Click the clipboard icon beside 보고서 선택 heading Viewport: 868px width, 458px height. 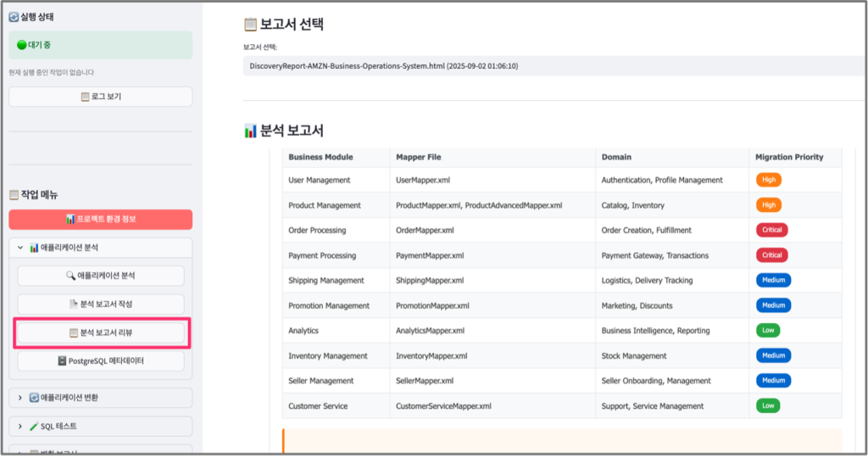coord(250,24)
